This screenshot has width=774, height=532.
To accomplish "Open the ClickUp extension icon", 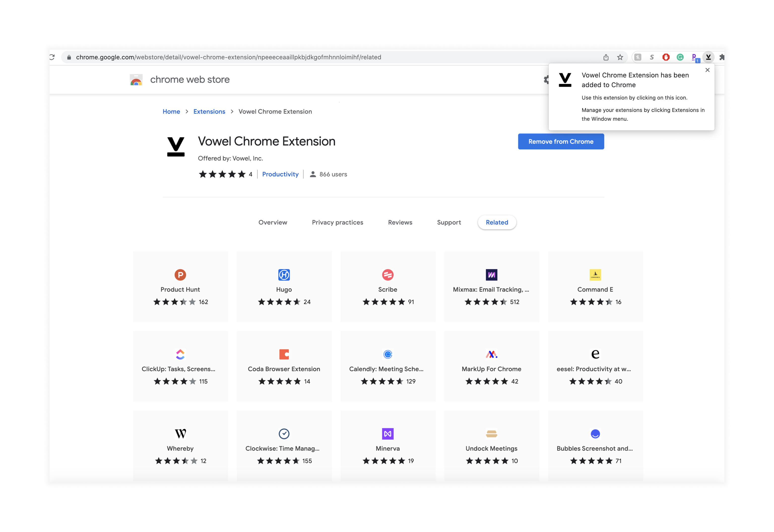I will coord(180,354).
